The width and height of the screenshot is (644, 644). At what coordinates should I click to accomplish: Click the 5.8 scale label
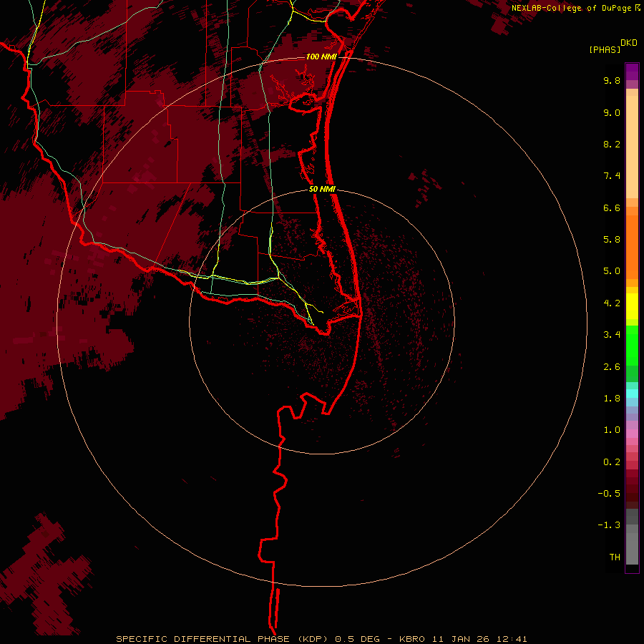(612, 240)
